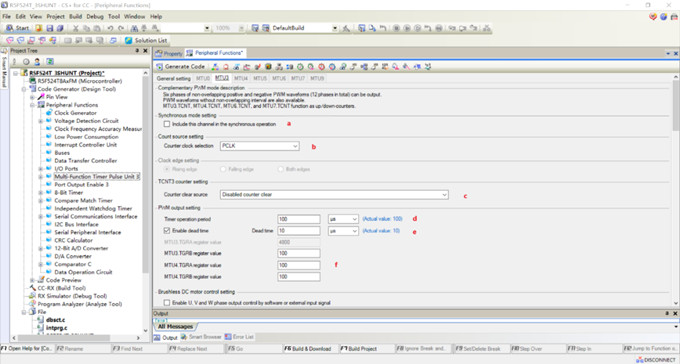The height and width of the screenshot is (364, 680).
Task: Collapse the Code Generator (Design Tool) node
Action: [x=24, y=89]
